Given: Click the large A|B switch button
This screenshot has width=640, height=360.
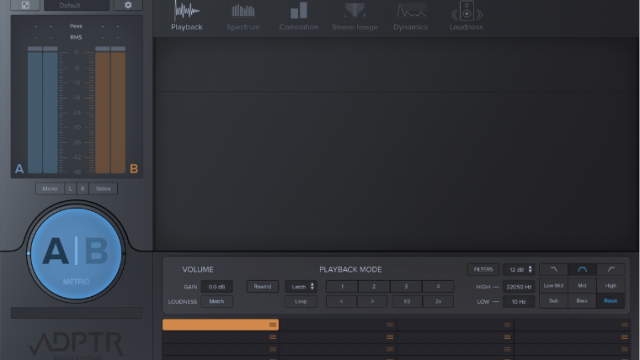Looking at the screenshot, I should (x=76, y=253).
